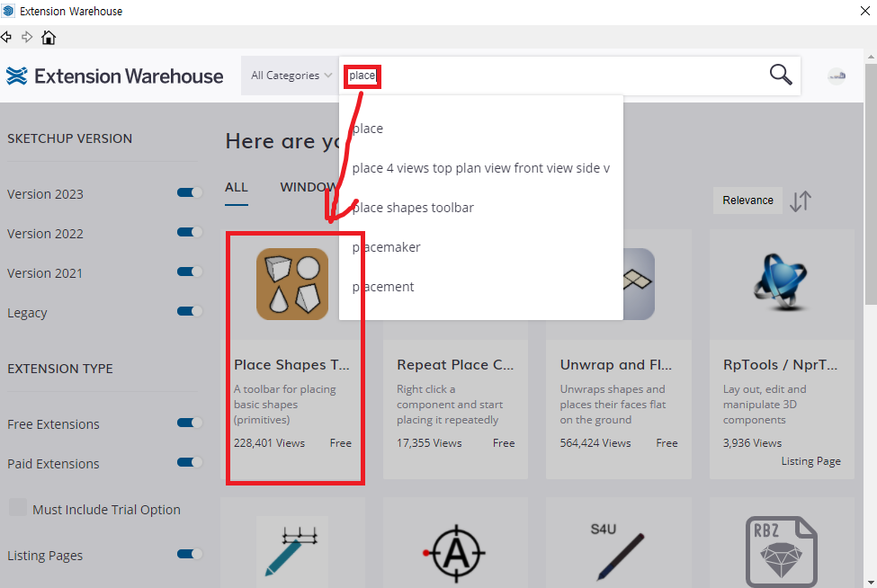Switch to the ALL tab
Screen dimensions: 877x588
pyautogui.click(x=236, y=187)
